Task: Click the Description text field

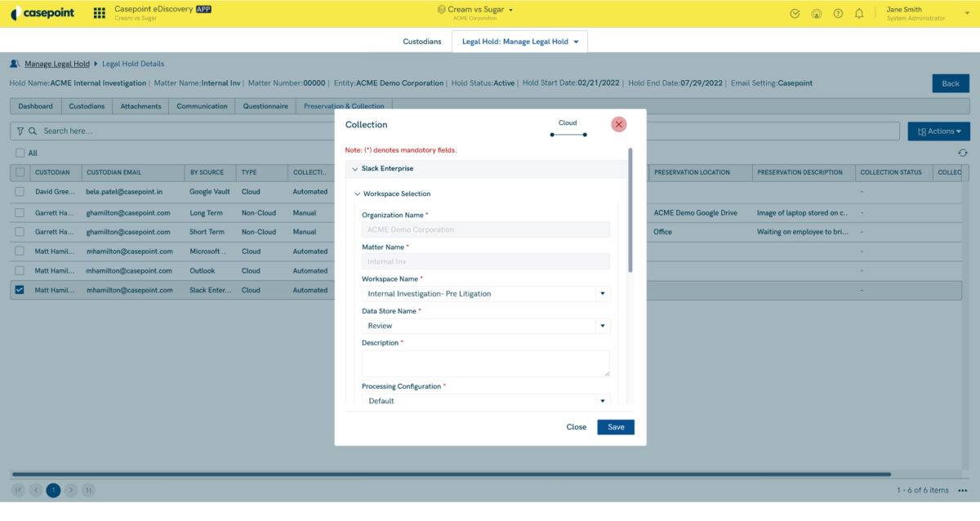Action: point(486,363)
